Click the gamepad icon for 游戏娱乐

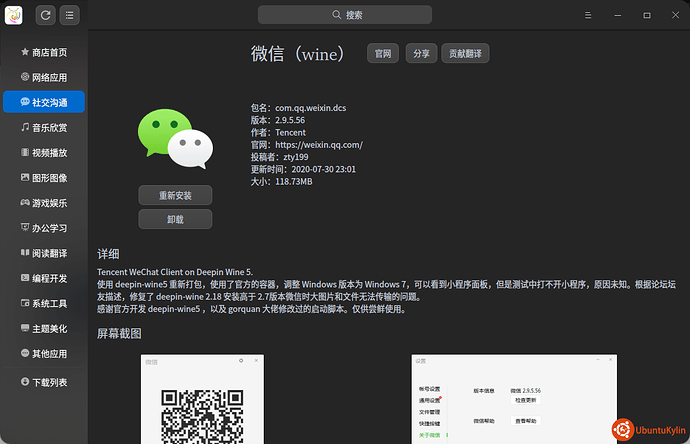click(25, 202)
